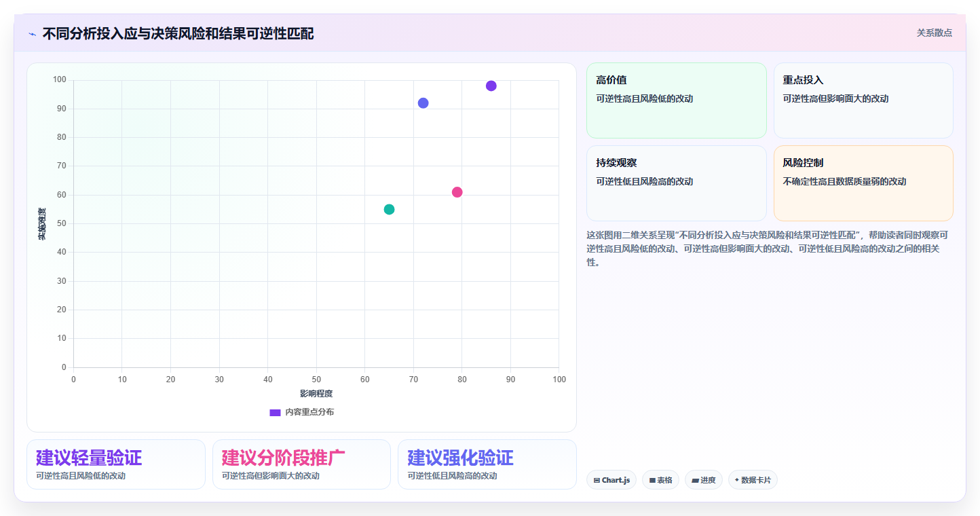Click the 建议分阶段推广 card
The image size is (980, 516).
pyautogui.click(x=301, y=464)
